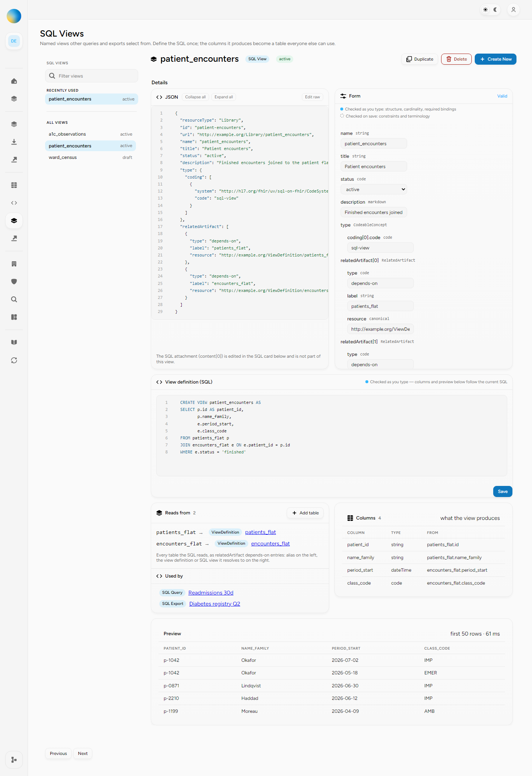Image resolution: width=532 pixels, height=776 pixels.
Task: Switch to dark mode with the moon icon
Action: 495,10
